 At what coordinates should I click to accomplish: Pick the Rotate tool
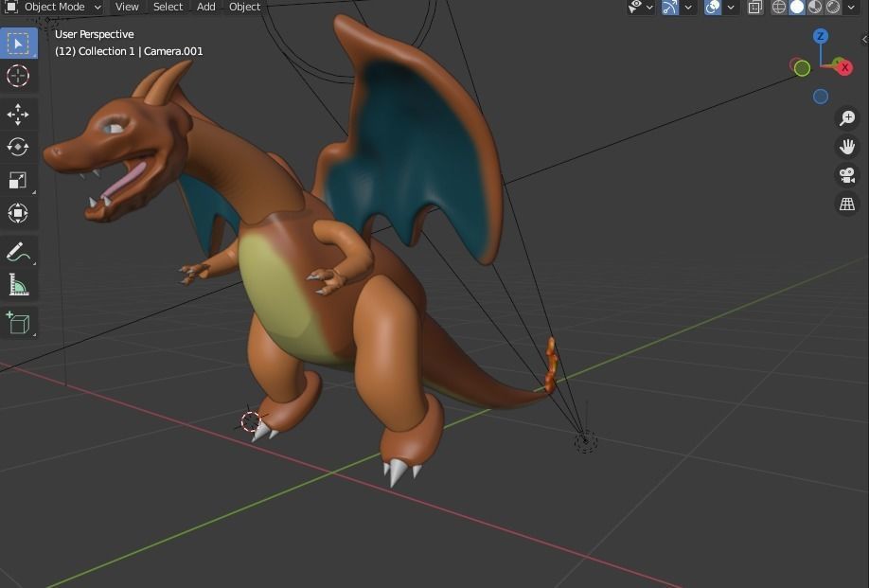pos(18,147)
